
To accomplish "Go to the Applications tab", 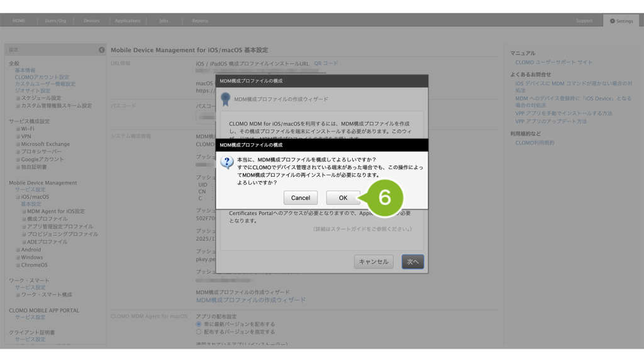I will click(x=128, y=21).
